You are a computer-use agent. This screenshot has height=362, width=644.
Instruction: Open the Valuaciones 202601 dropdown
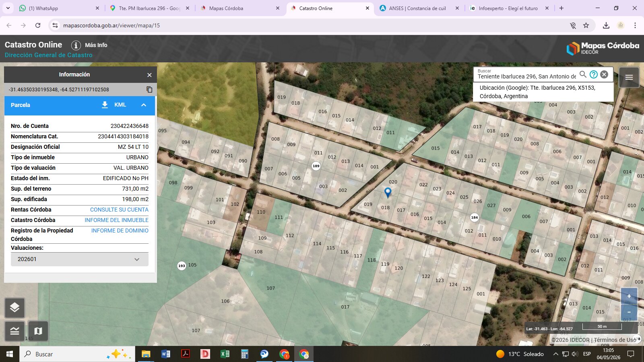coord(80,259)
